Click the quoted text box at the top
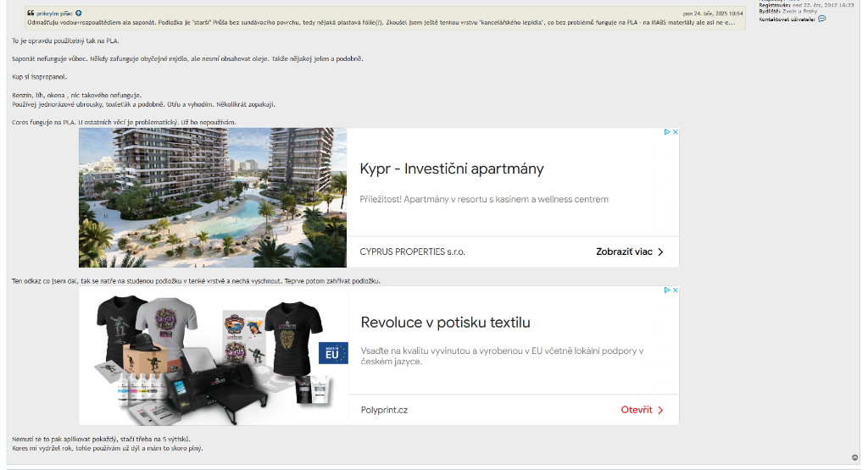The image size is (868, 470). (x=381, y=22)
